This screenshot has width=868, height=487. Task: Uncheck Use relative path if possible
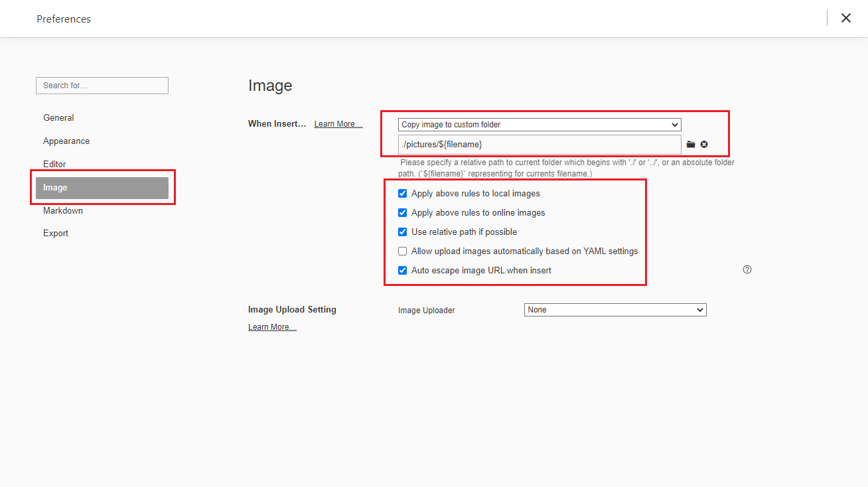[x=402, y=232]
